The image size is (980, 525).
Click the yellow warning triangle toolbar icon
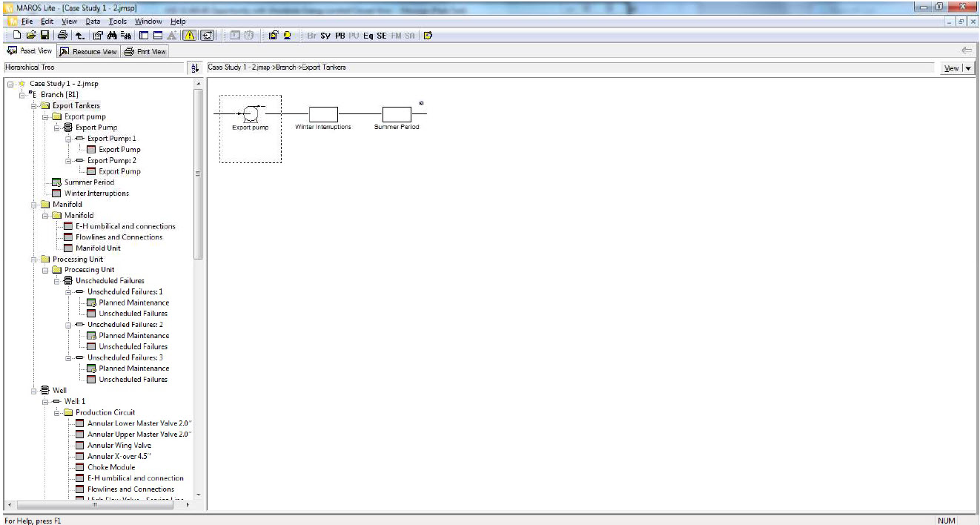(x=188, y=35)
